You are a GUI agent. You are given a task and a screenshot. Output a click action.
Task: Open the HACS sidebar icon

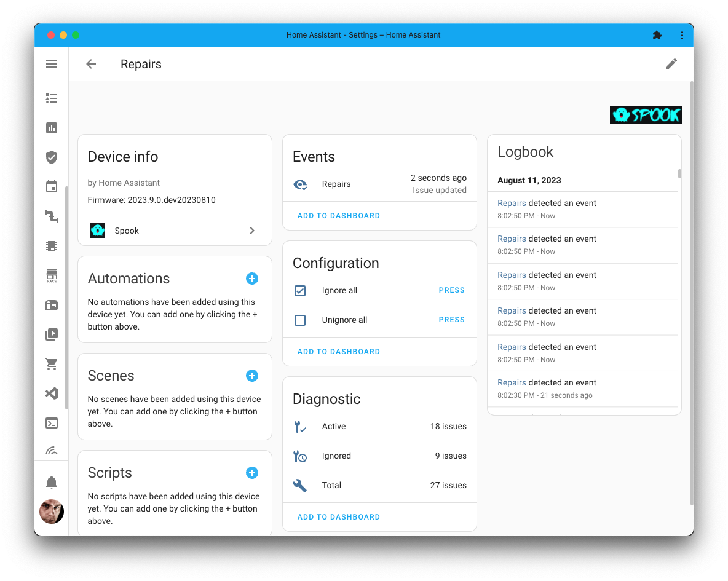[52, 275]
